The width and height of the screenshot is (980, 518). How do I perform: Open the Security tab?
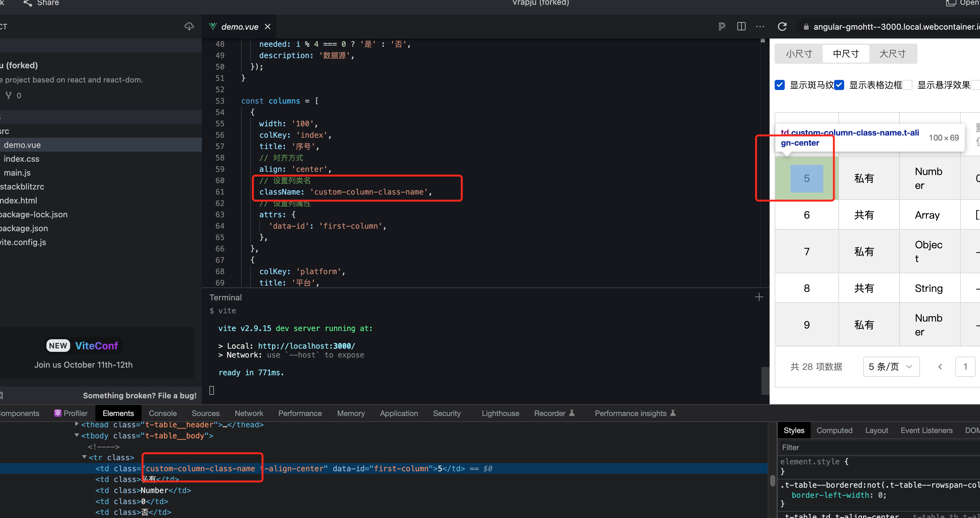tap(447, 413)
